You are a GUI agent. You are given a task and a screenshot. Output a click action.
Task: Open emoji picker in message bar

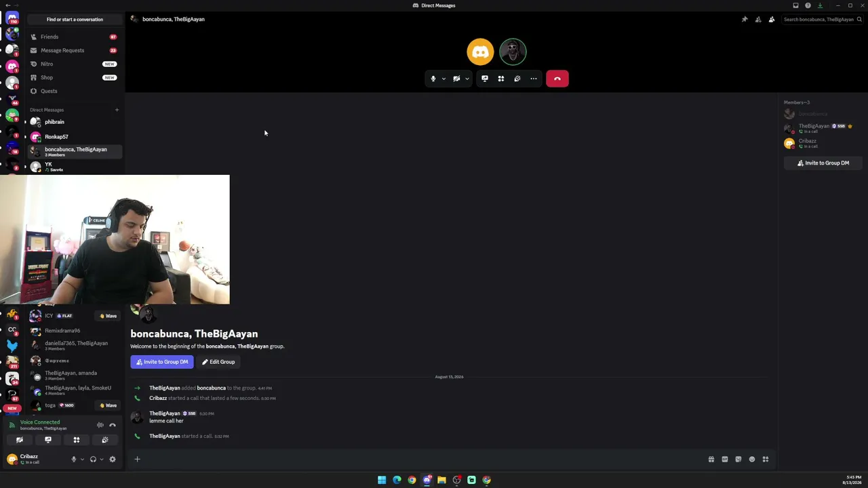tap(752, 459)
